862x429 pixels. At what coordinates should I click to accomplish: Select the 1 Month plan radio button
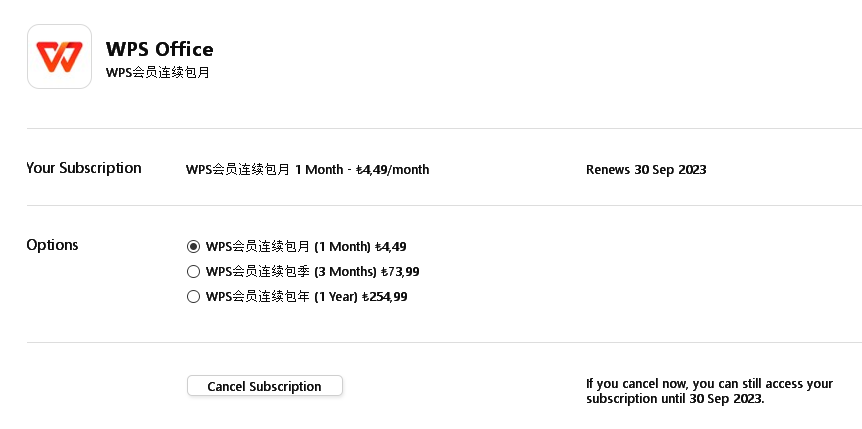click(194, 246)
